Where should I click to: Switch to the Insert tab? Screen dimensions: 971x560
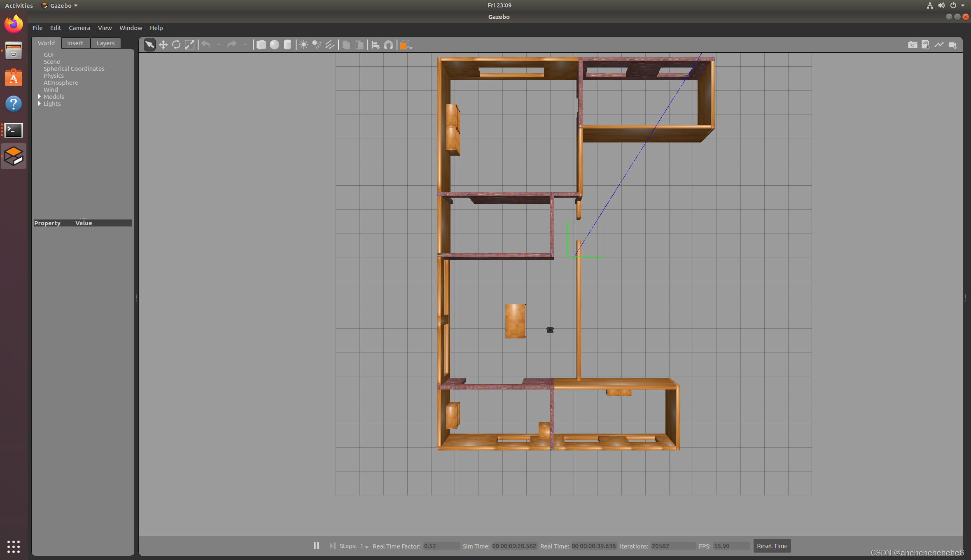tap(75, 43)
